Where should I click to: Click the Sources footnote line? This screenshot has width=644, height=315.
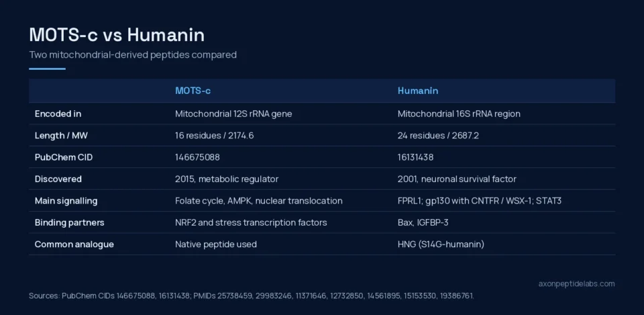point(252,296)
